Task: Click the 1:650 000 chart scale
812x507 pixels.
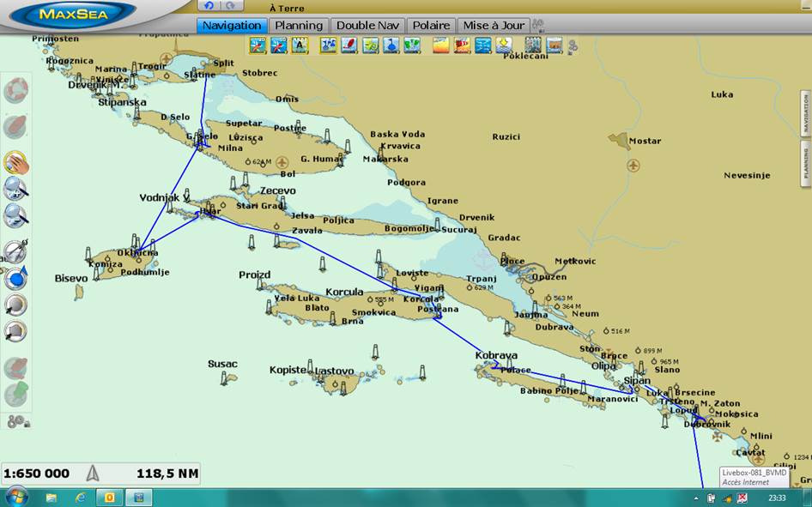Action: (x=37, y=473)
